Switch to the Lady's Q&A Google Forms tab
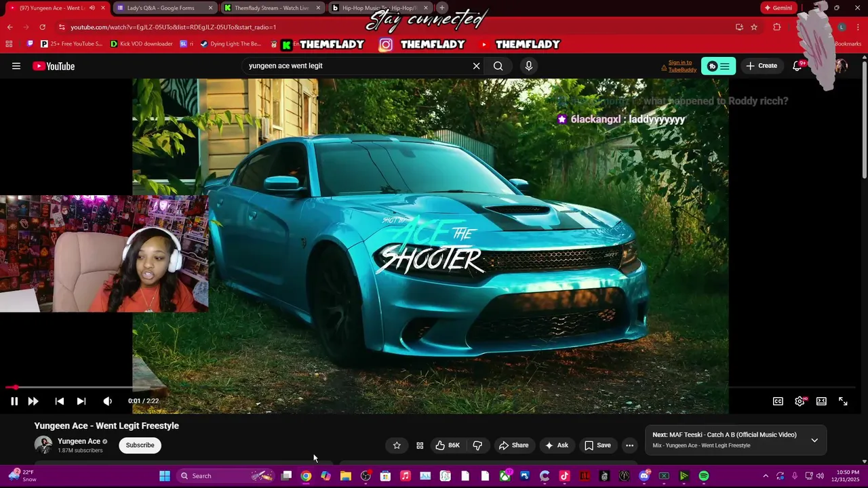Screen dimensions: 868x488 [163, 8]
